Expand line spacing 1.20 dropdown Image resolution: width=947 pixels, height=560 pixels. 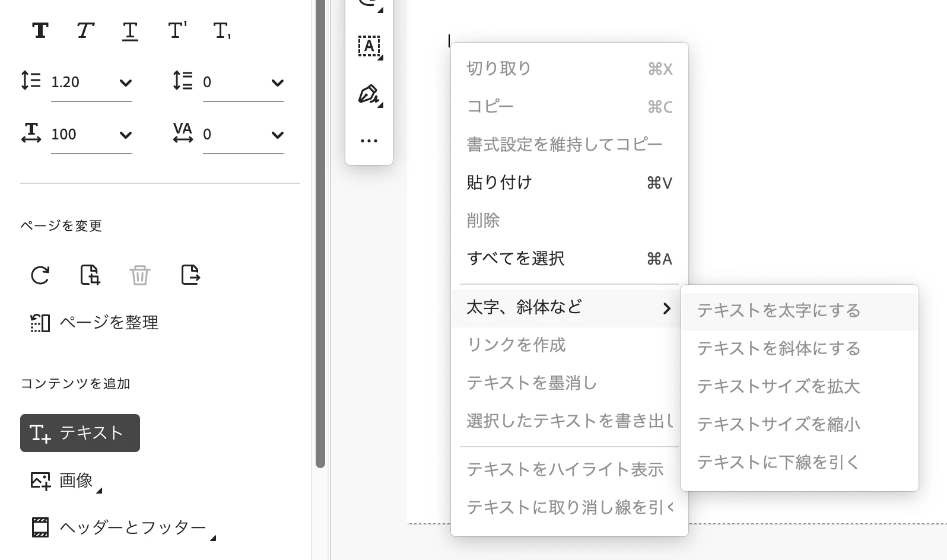(125, 82)
